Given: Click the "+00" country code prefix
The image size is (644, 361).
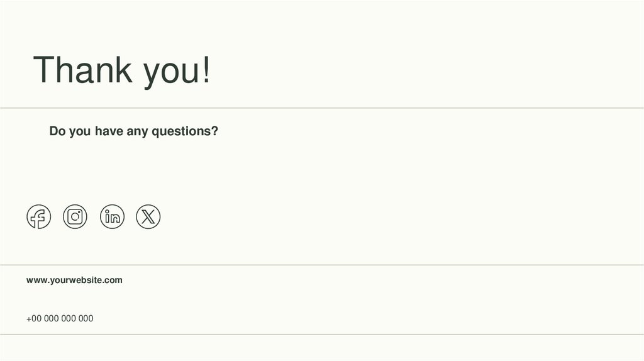Looking at the screenshot, I should pyautogui.click(x=34, y=318).
